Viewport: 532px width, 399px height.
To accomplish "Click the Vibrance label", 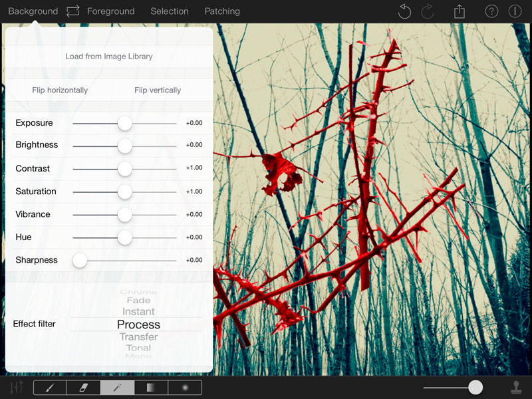I will coord(33,214).
